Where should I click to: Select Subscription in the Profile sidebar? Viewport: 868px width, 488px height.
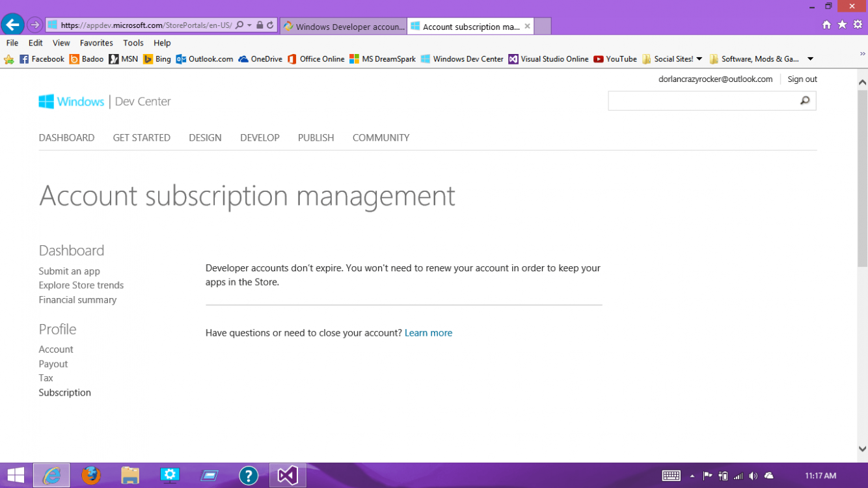click(64, 393)
